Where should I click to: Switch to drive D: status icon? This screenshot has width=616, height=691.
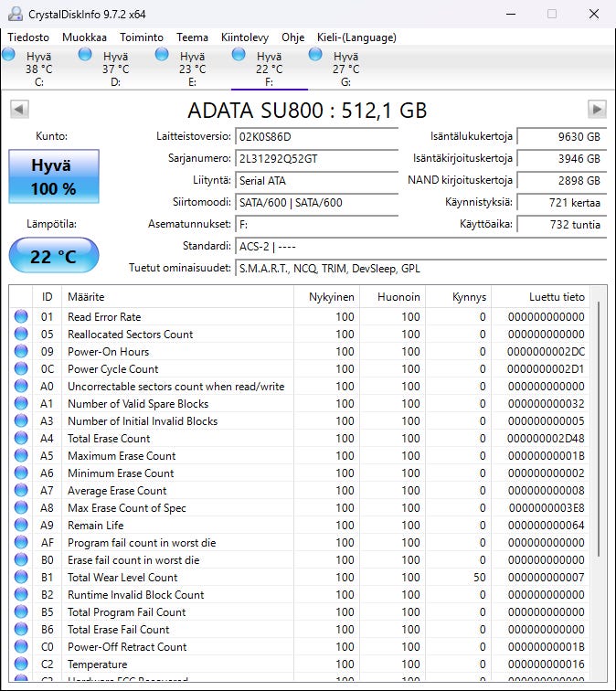pyautogui.click(x=86, y=55)
